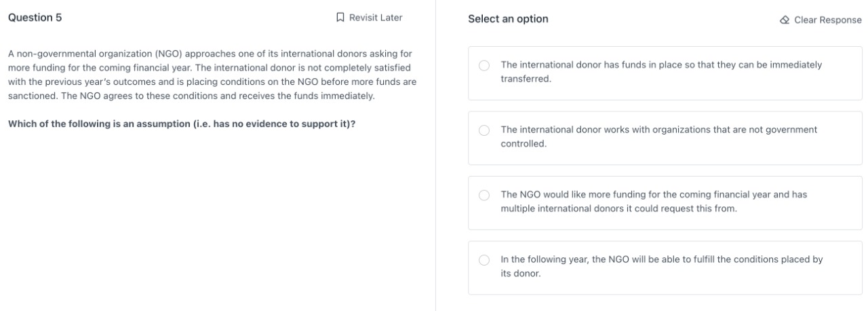
Task: Click the 'Select an option' heading
Action: (x=508, y=19)
